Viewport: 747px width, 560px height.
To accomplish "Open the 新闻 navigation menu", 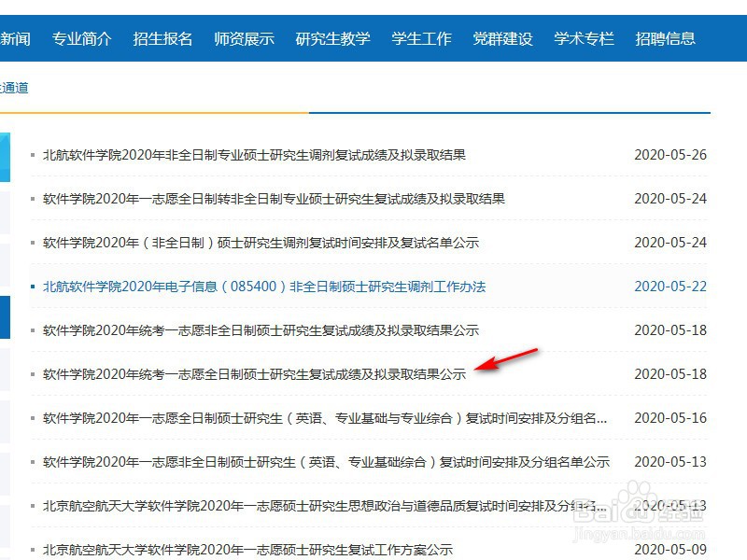I will [x=14, y=39].
